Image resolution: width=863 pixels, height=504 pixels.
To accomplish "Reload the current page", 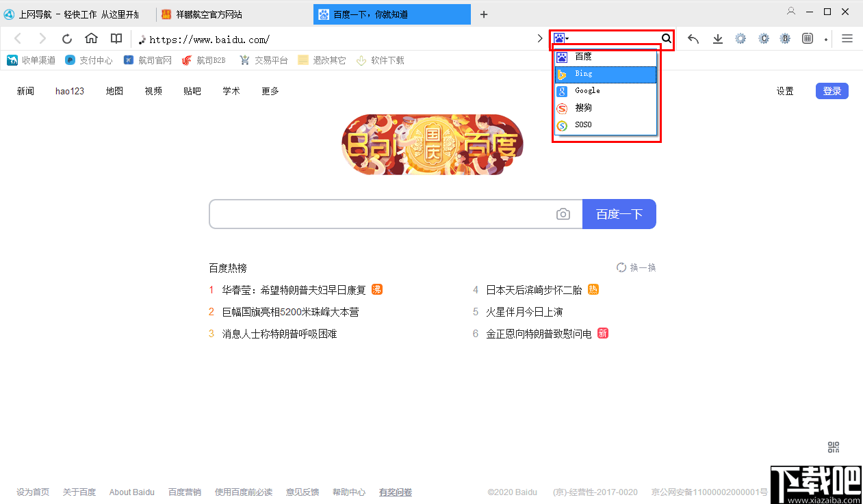I will pos(67,39).
